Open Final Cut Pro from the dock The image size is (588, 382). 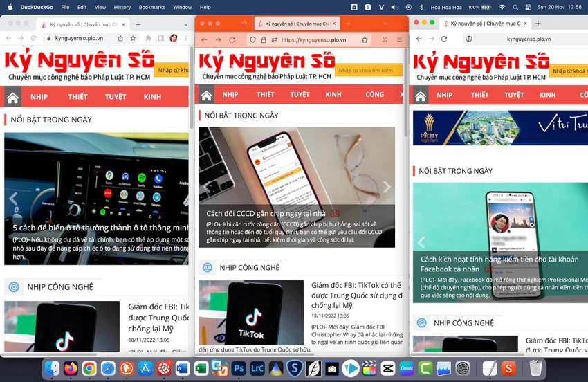coord(369,368)
